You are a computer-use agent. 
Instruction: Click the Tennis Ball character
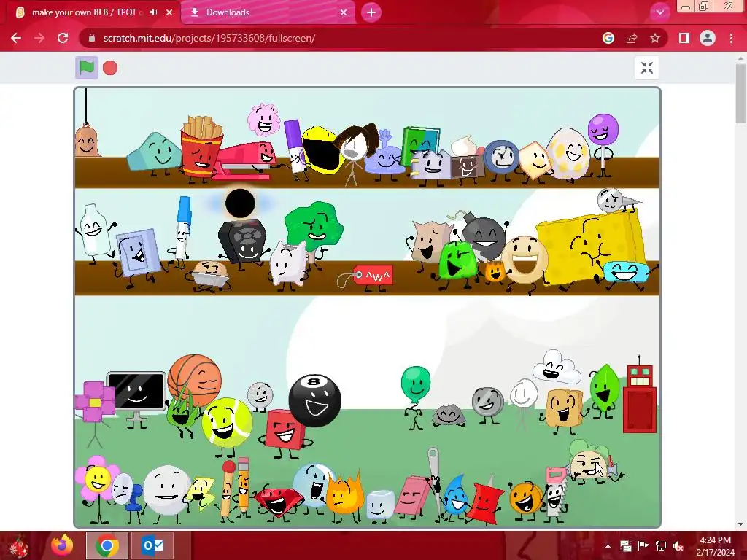(227, 422)
